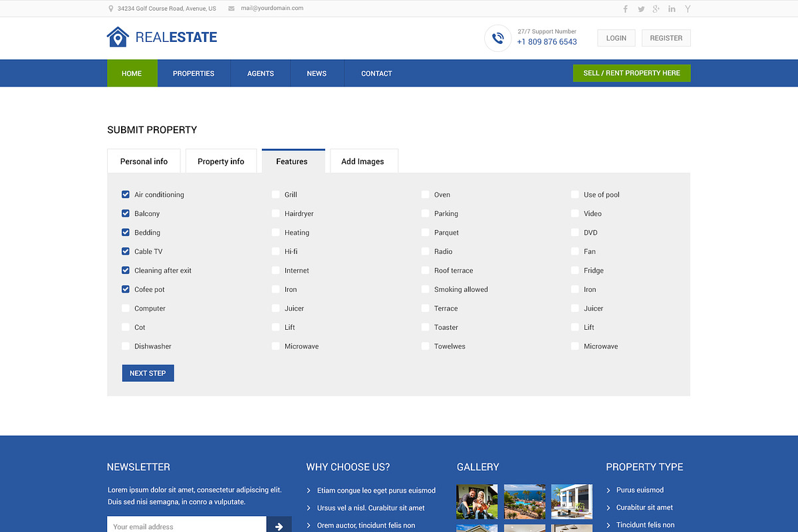Open the News nav item

pos(317,73)
